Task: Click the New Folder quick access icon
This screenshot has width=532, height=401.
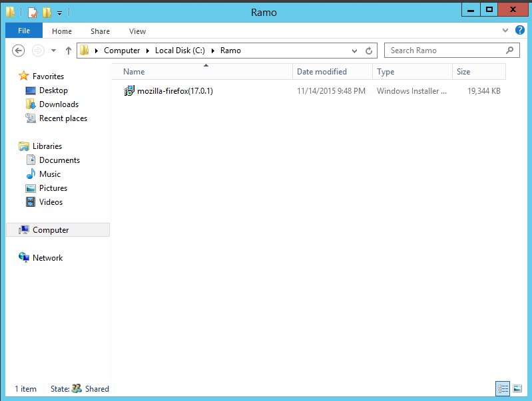Action: coord(47,13)
